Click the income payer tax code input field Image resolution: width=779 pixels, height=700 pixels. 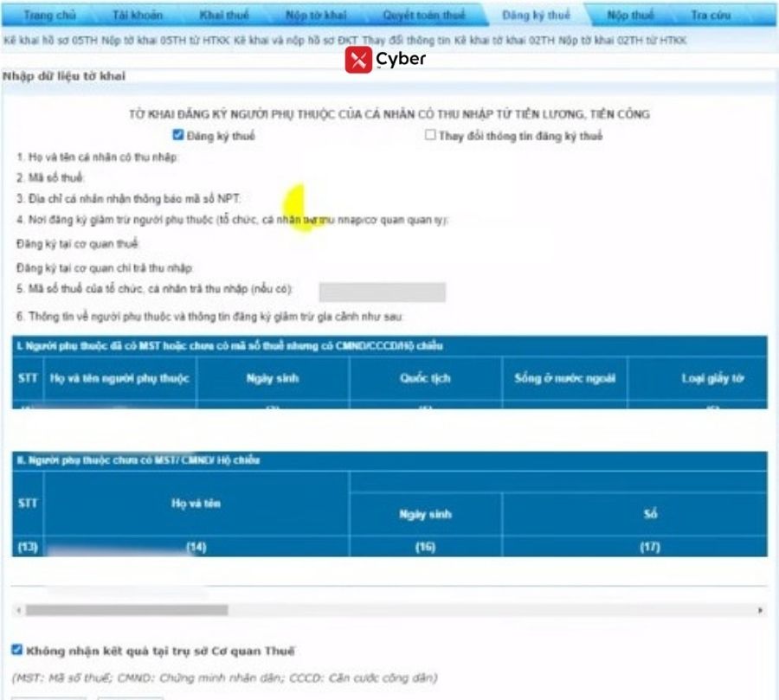click(382, 292)
